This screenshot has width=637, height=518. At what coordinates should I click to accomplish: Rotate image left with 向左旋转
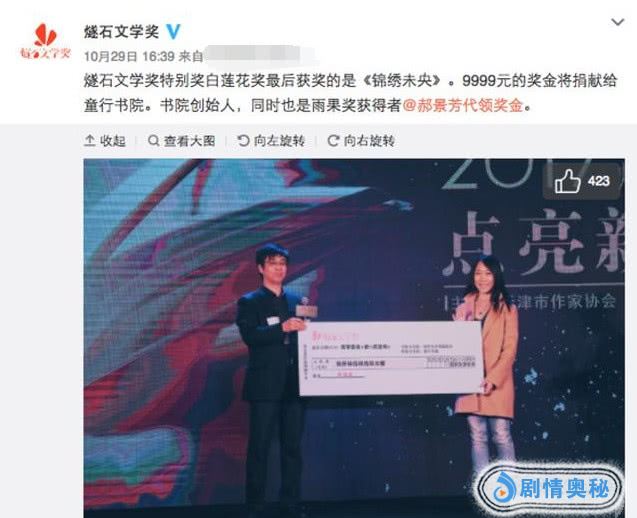[x=271, y=141]
